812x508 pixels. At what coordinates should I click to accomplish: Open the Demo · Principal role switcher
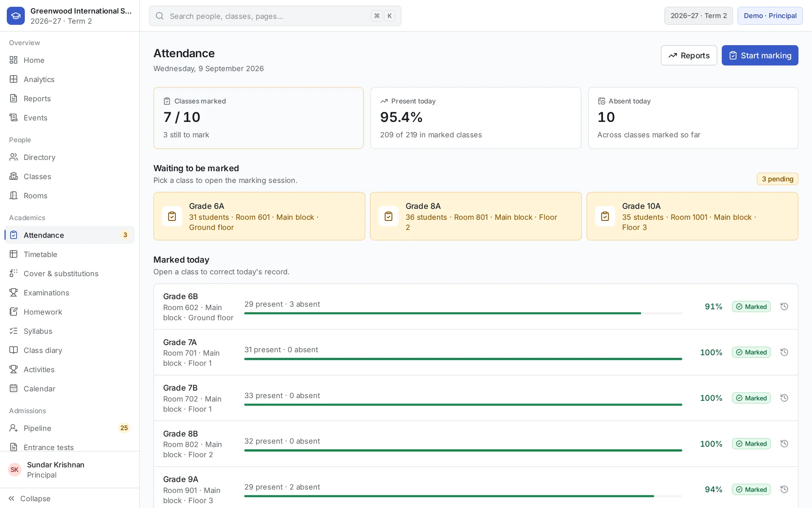click(770, 16)
